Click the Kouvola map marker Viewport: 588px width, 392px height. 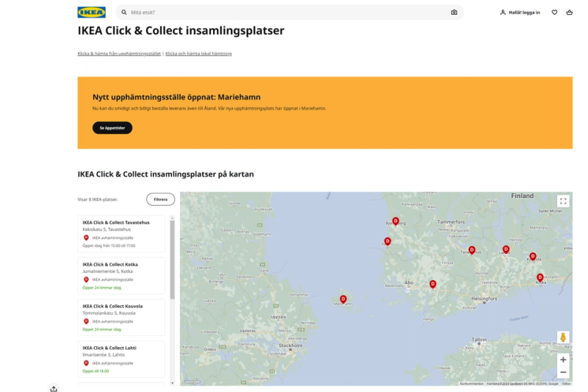coord(533,256)
